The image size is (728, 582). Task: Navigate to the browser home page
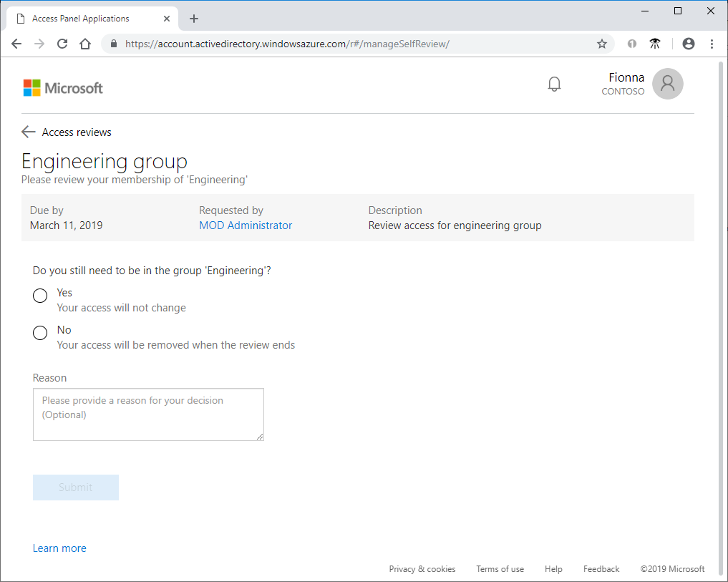[x=85, y=44]
